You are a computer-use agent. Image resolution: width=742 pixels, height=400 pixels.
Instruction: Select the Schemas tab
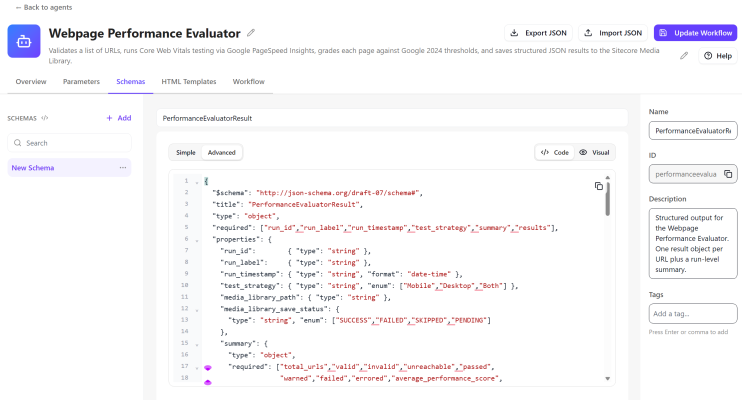[131, 81]
